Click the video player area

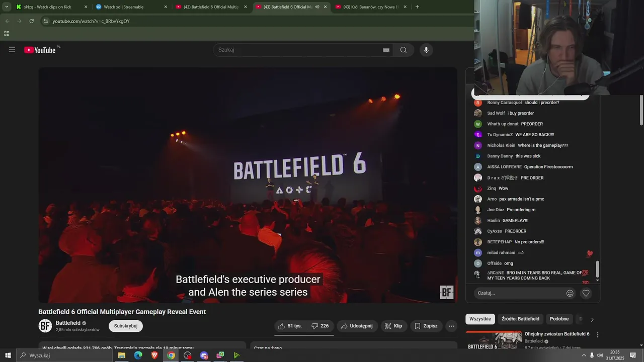(x=248, y=185)
